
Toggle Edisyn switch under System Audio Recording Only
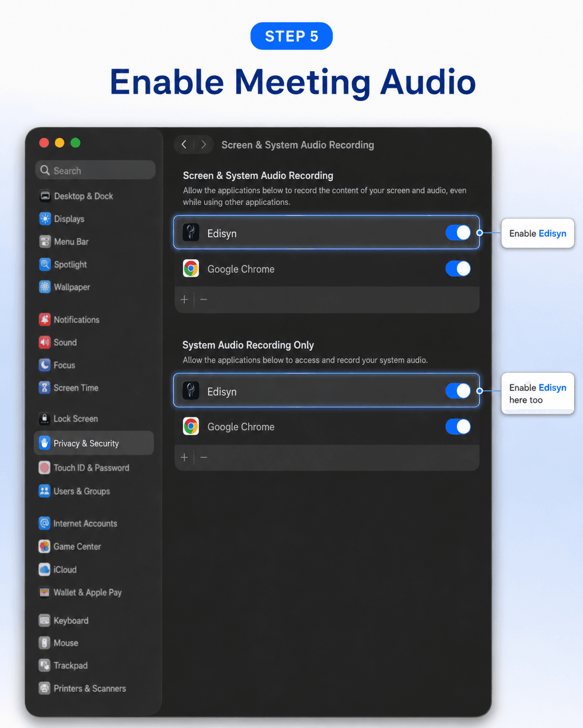point(458,390)
